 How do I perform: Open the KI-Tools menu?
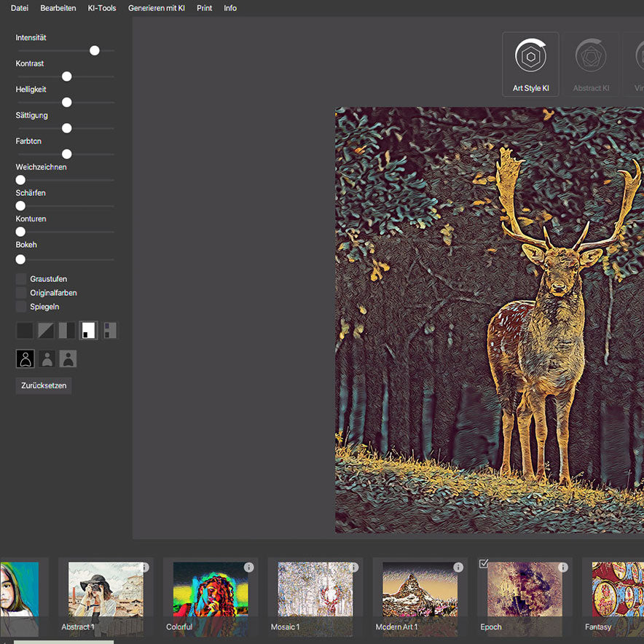[x=102, y=8]
